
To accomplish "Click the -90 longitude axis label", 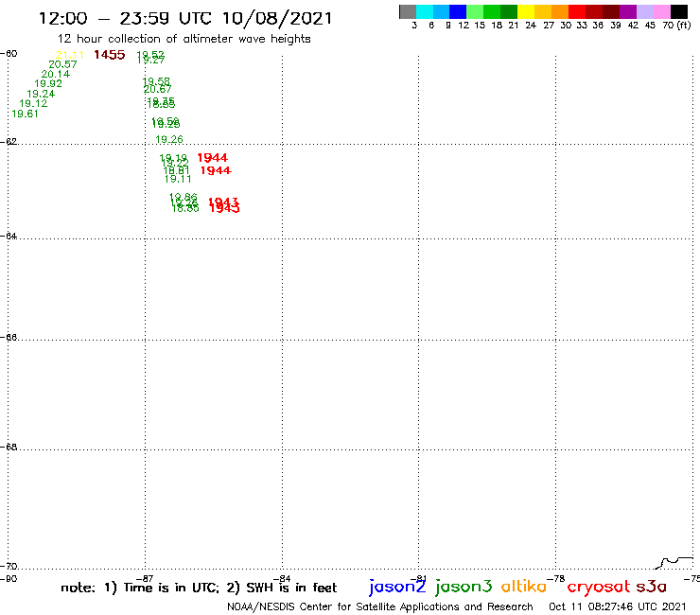I will pos(9,579).
